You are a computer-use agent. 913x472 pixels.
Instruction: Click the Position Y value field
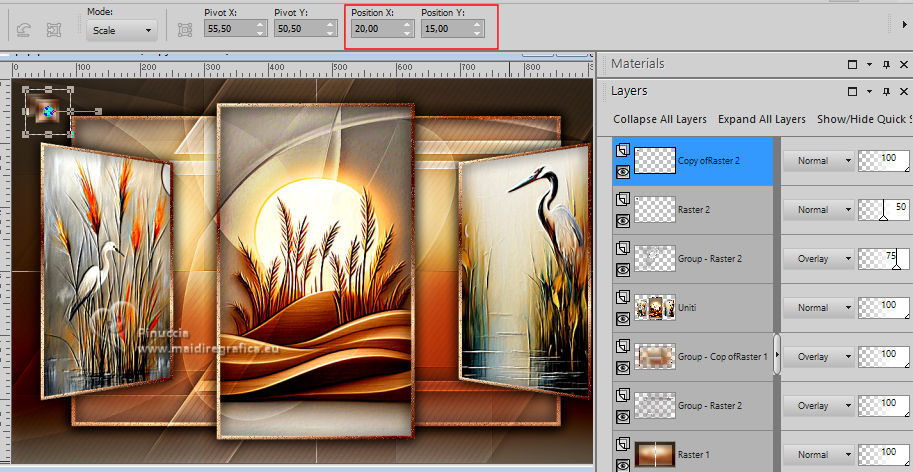click(x=445, y=29)
